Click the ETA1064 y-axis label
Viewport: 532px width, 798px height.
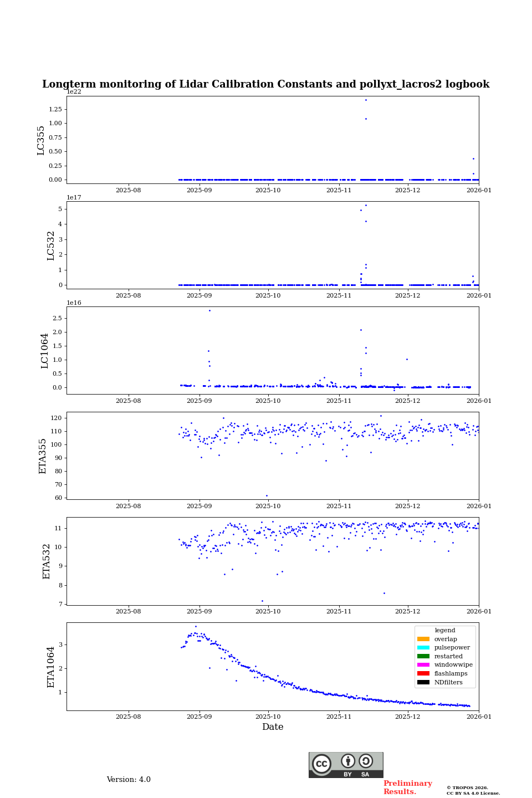coord(51,667)
